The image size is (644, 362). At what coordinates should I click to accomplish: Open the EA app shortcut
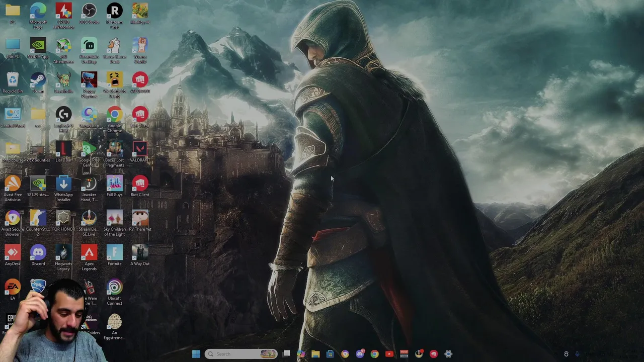click(x=13, y=290)
